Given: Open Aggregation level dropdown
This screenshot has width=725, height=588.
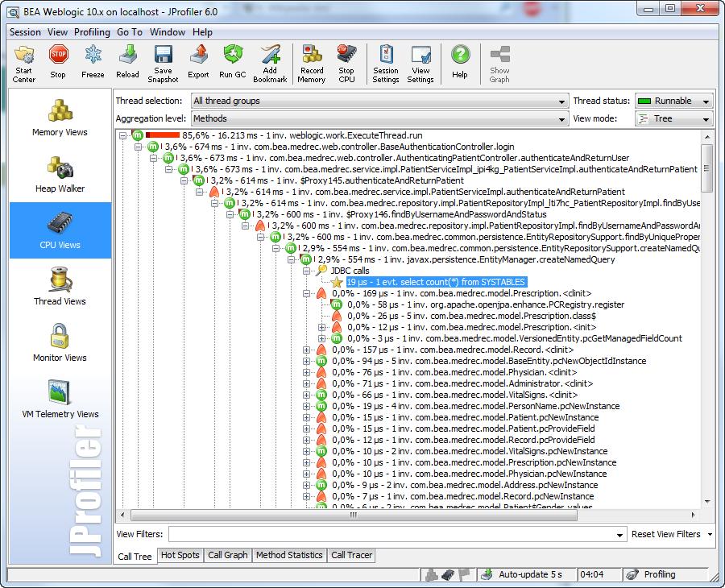Looking at the screenshot, I should coord(379,118).
